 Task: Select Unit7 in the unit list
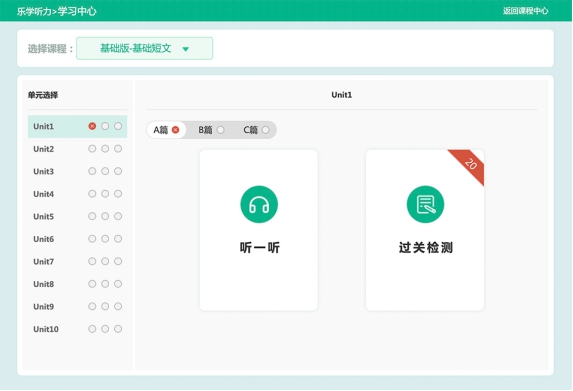pyautogui.click(x=77, y=262)
